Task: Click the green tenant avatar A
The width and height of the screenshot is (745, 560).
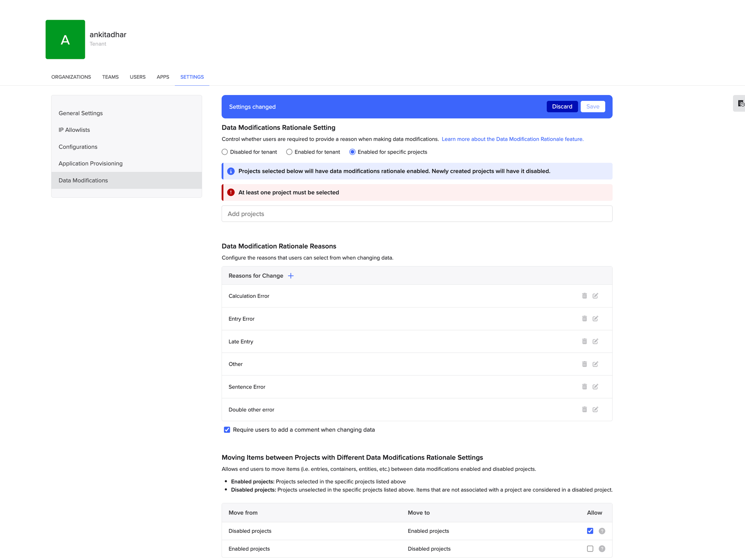Action: tap(65, 40)
